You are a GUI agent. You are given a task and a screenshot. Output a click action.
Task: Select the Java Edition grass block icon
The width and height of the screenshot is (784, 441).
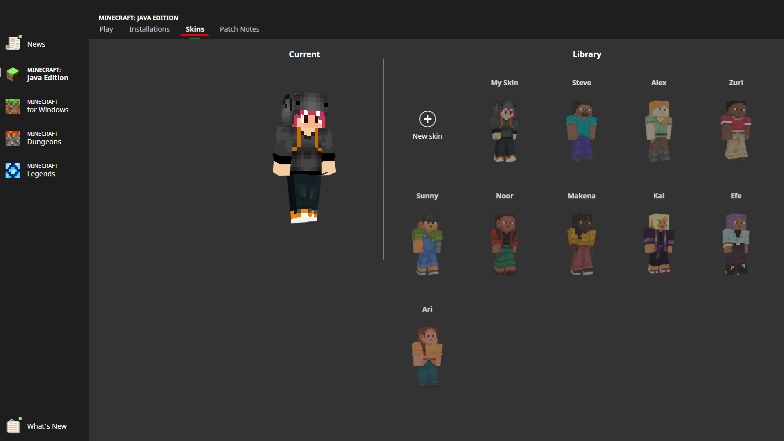[13, 74]
